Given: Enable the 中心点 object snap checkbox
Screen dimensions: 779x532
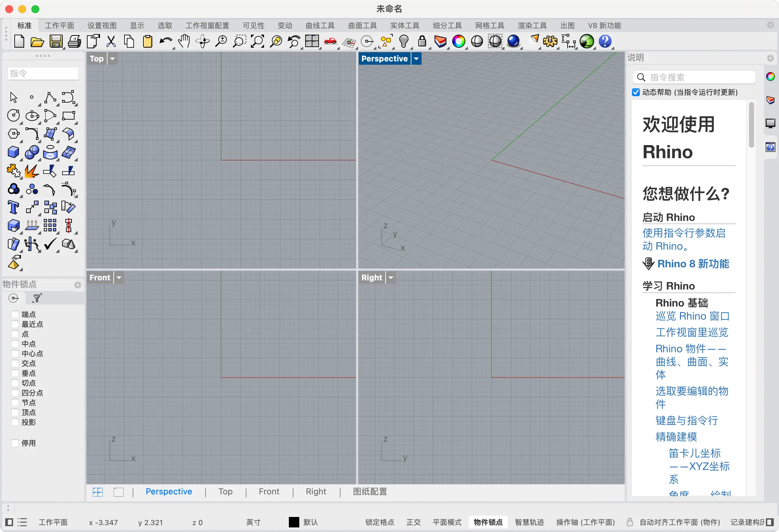Looking at the screenshot, I should pyautogui.click(x=15, y=354).
